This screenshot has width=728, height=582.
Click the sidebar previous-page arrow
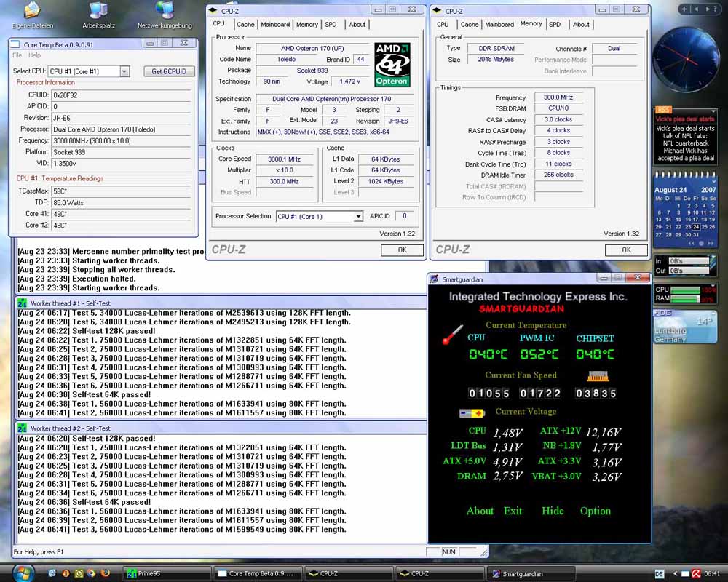coord(696,9)
